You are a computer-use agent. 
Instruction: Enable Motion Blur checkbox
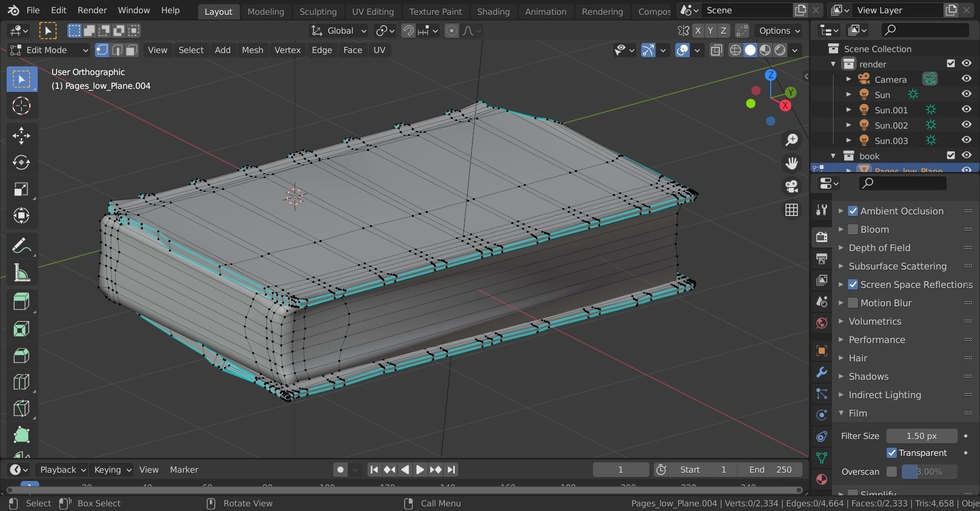point(853,303)
